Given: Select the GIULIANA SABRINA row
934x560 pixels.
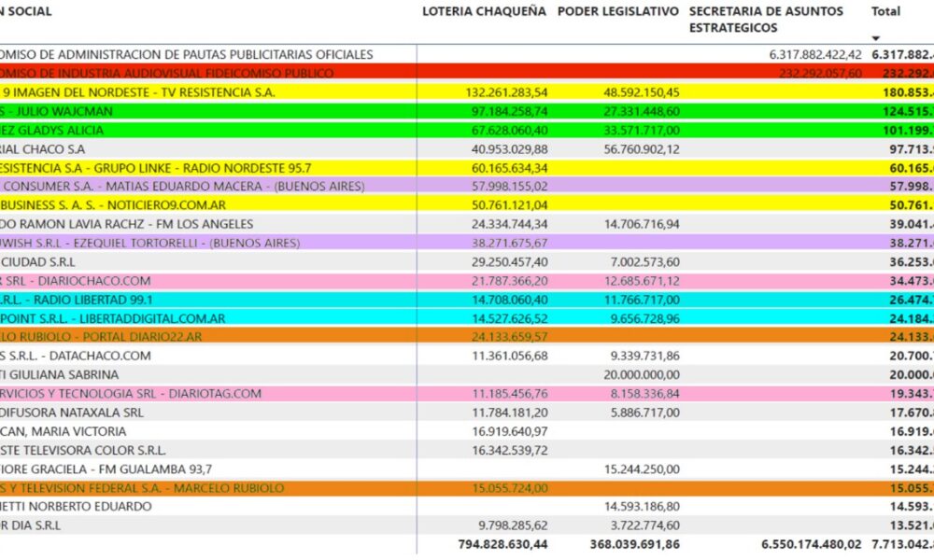Looking at the screenshot, I should coord(467,375).
